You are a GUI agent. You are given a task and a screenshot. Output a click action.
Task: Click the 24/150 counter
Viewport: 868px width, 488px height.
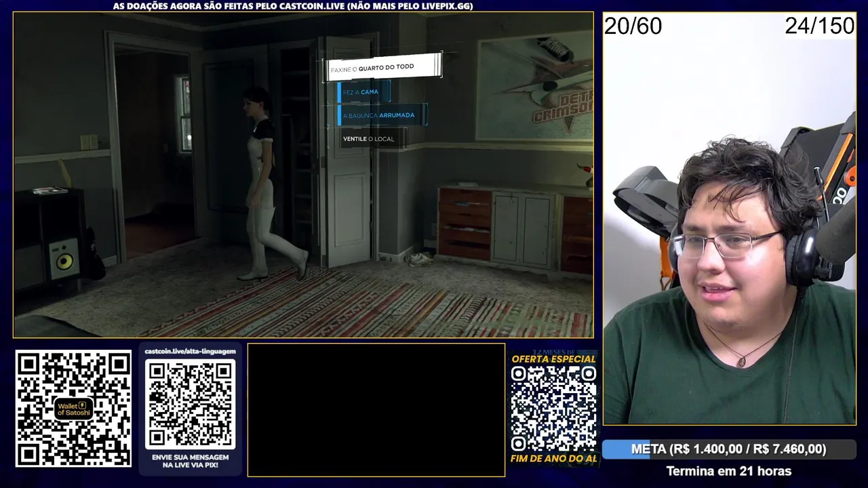pyautogui.click(x=820, y=26)
